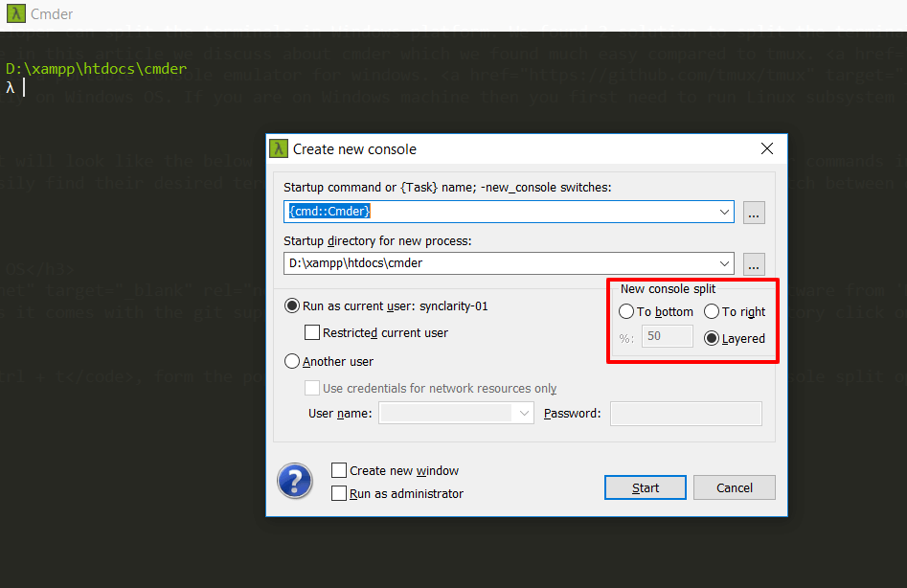This screenshot has width=907, height=588.
Task: Check Run as administrator
Action: click(x=339, y=493)
